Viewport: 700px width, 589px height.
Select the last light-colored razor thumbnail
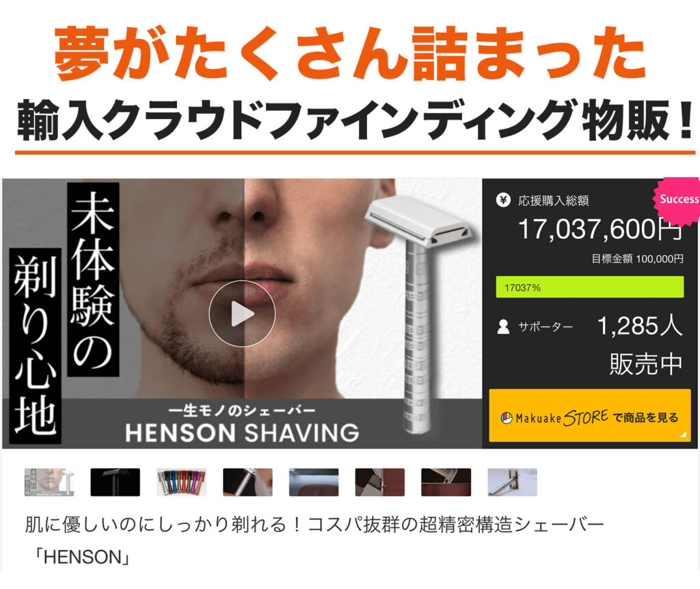pyautogui.click(x=512, y=482)
